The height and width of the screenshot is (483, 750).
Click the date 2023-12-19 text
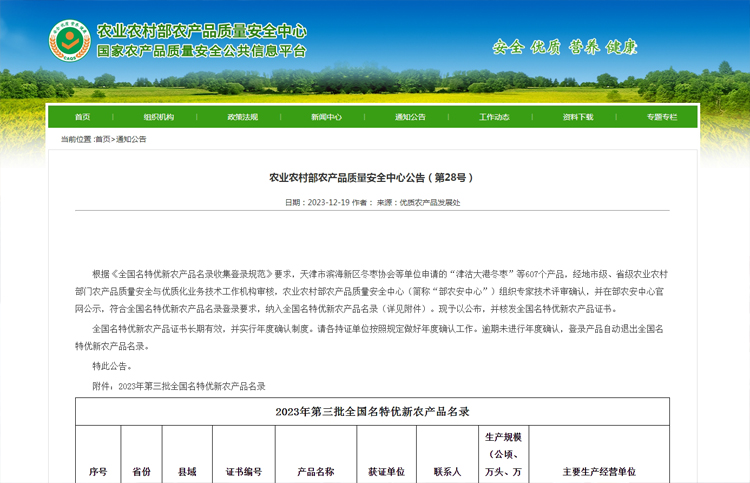click(329, 202)
